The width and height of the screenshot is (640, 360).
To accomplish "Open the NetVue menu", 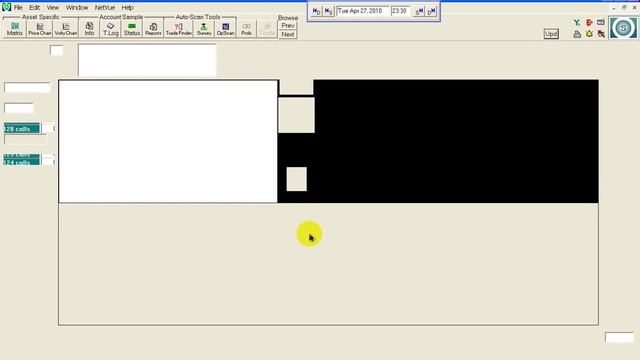I will tap(104, 7).
